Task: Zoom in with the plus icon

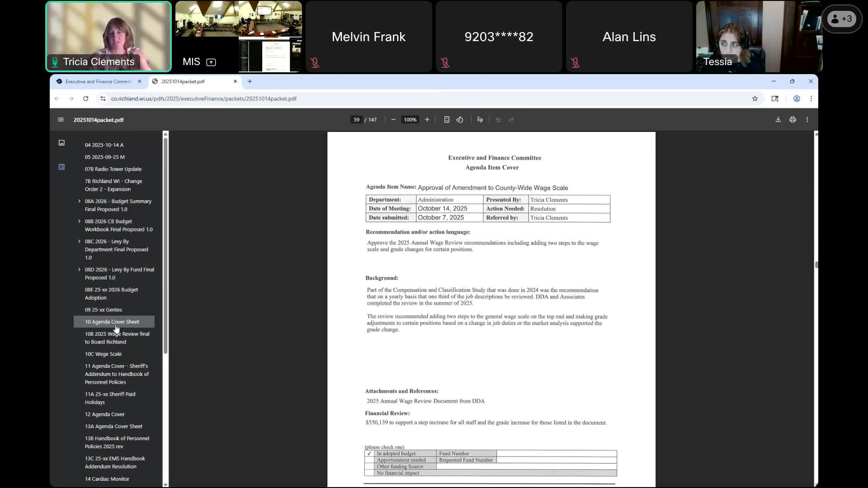Action: pyautogui.click(x=427, y=120)
